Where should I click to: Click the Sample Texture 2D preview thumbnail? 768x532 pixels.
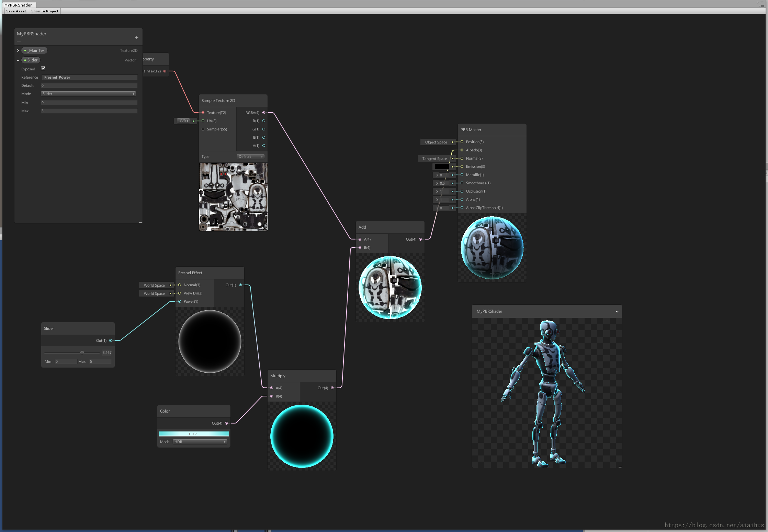click(233, 197)
